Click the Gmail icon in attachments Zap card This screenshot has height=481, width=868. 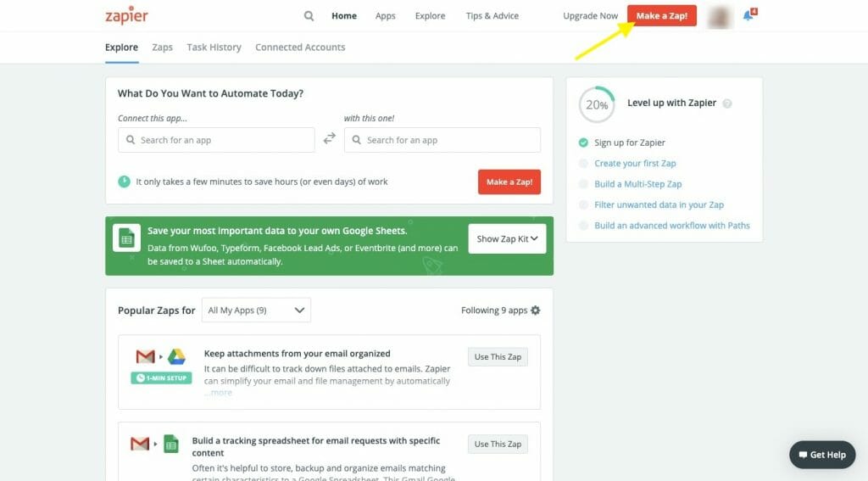point(146,356)
